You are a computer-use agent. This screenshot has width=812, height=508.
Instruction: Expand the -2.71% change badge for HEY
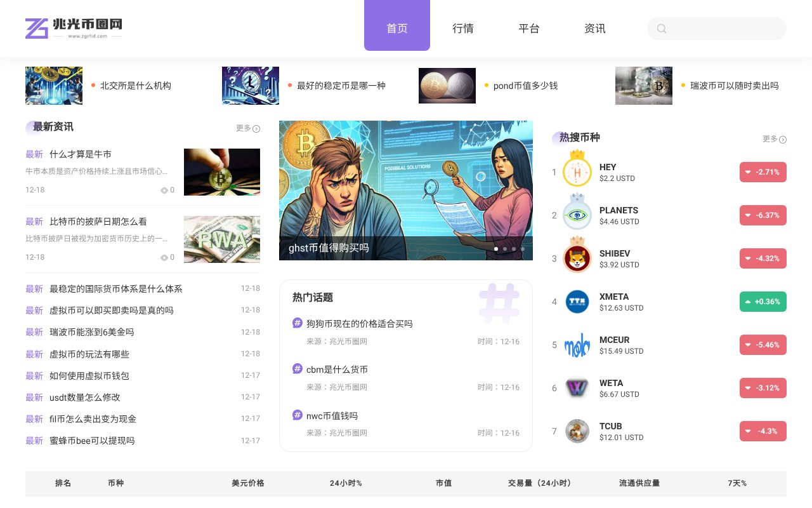(x=763, y=172)
